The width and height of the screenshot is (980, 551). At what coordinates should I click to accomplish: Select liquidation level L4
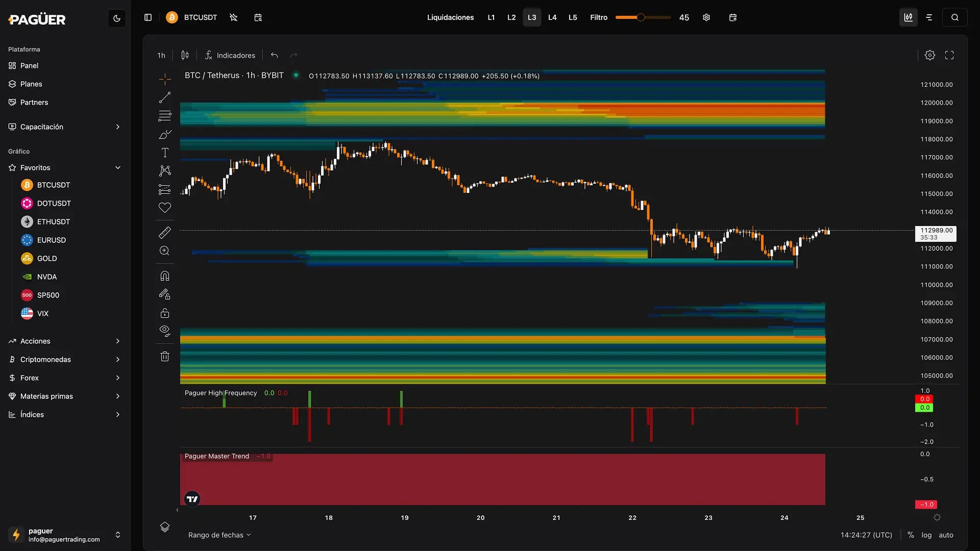click(552, 17)
